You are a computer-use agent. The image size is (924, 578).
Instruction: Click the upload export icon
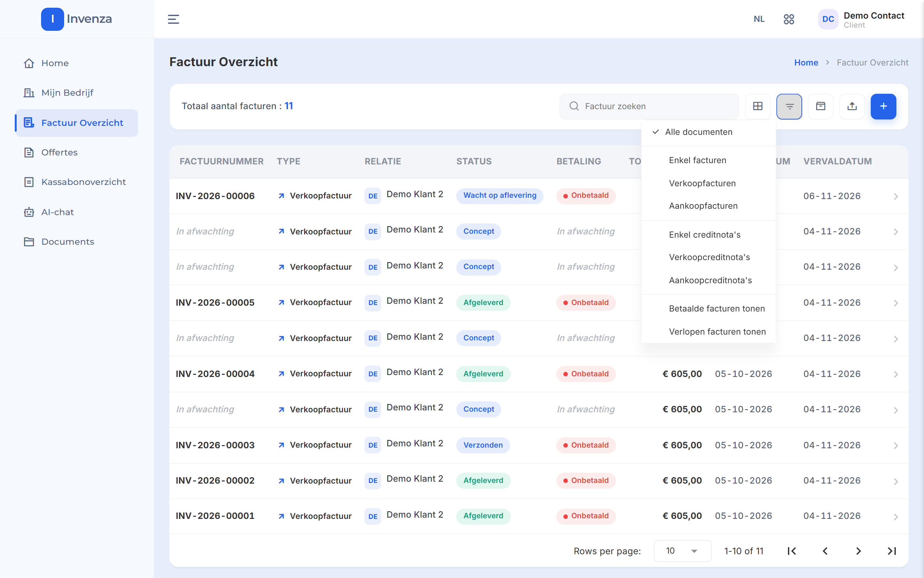point(852,106)
